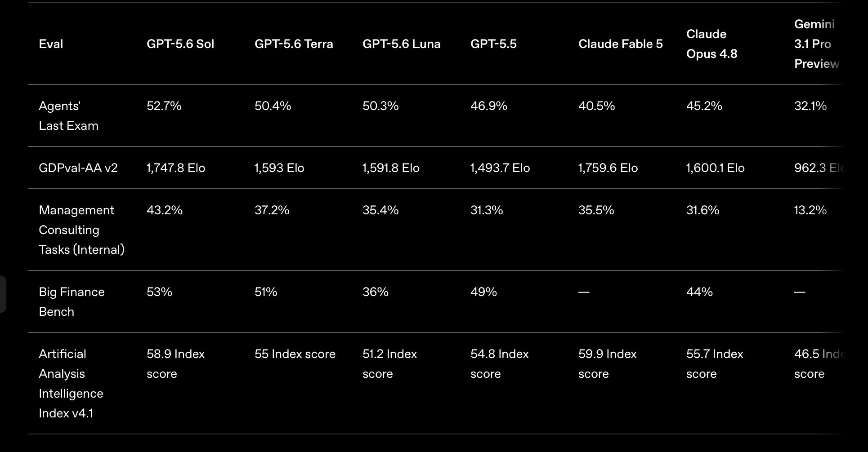Screen dimensions: 868x452
Task: Click the GPT-5.5 column header
Action: click(493, 44)
